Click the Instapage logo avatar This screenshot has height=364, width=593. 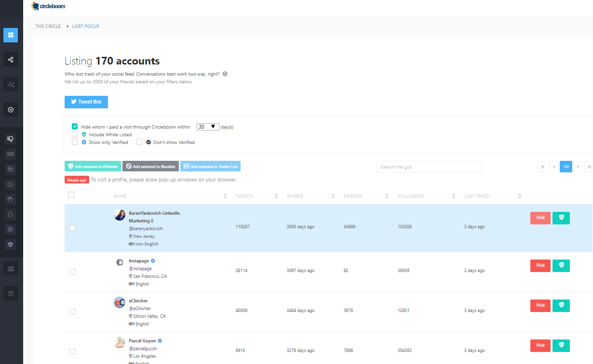click(x=120, y=262)
